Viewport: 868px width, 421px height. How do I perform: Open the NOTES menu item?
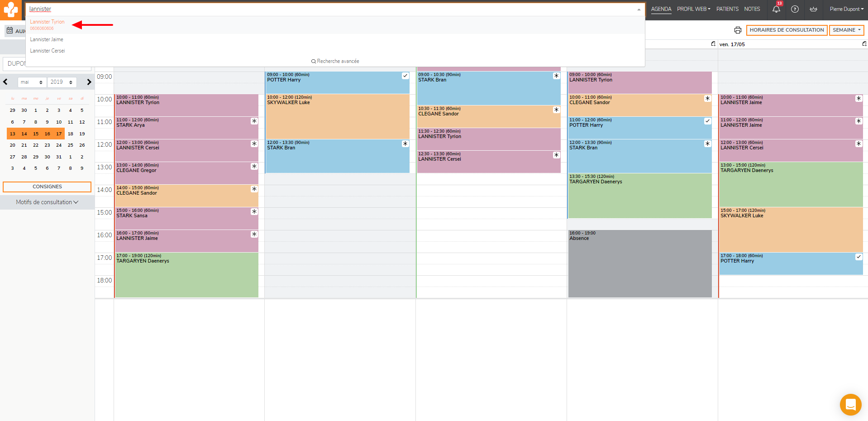pos(752,9)
